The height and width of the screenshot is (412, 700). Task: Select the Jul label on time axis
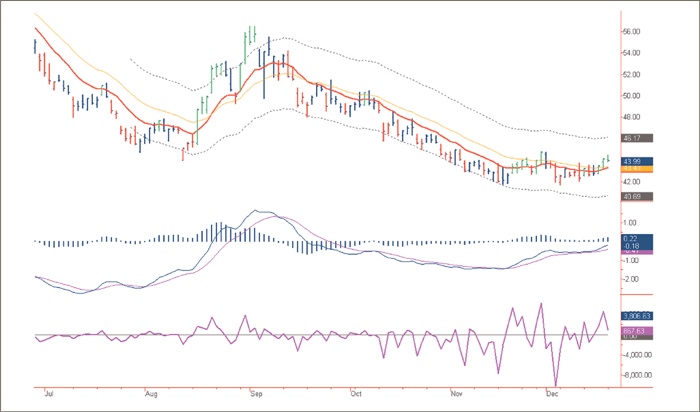(49, 395)
